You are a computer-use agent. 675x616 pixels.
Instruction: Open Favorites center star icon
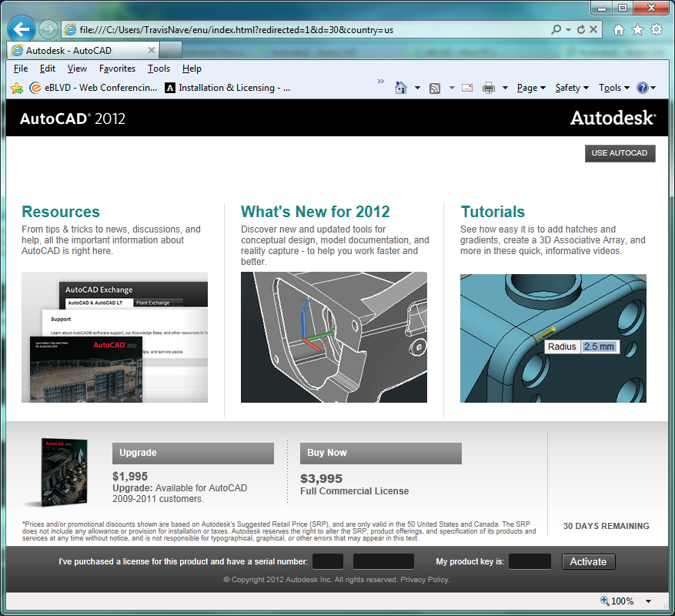click(637, 30)
